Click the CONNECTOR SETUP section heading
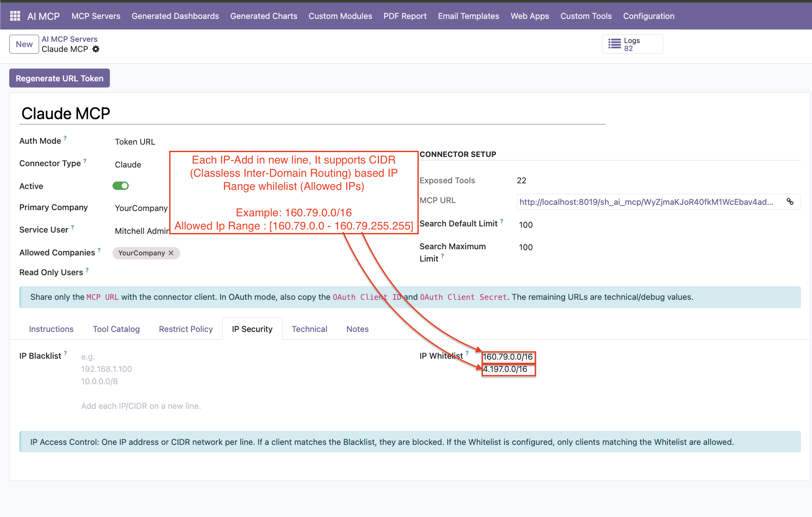 pos(458,154)
